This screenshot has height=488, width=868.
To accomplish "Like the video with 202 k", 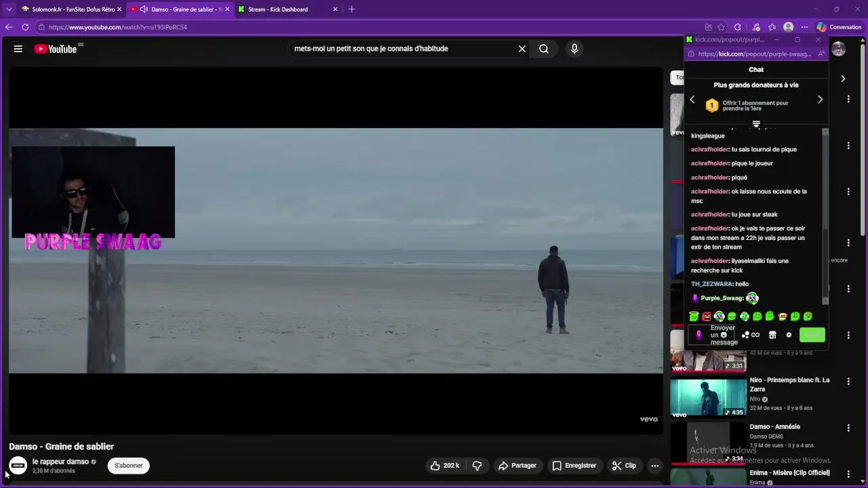I will click(x=445, y=466).
